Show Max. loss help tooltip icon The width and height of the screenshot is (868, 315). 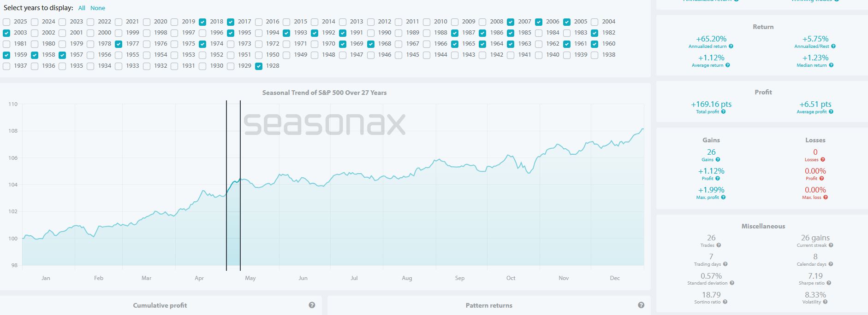click(x=826, y=198)
